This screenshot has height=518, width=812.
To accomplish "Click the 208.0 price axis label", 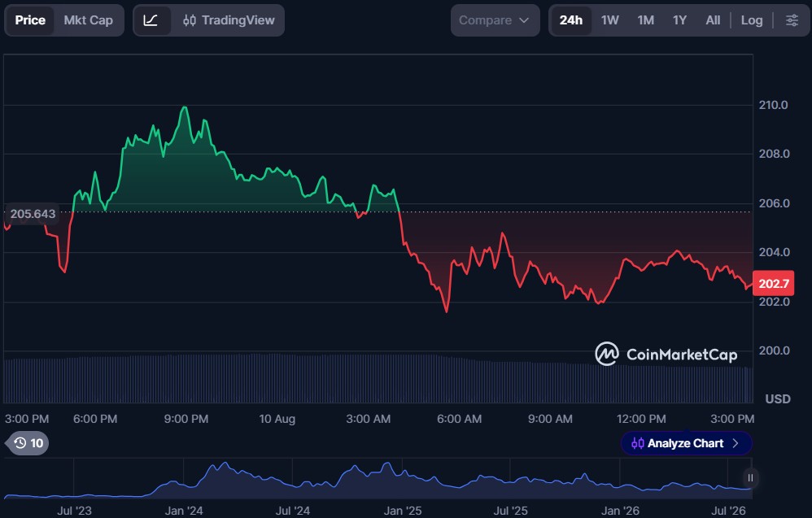I will pyautogui.click(x=774, y=154).
